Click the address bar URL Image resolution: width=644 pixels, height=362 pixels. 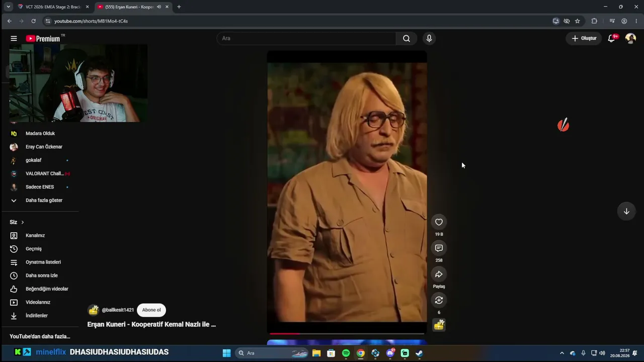(x=91, y=21)
